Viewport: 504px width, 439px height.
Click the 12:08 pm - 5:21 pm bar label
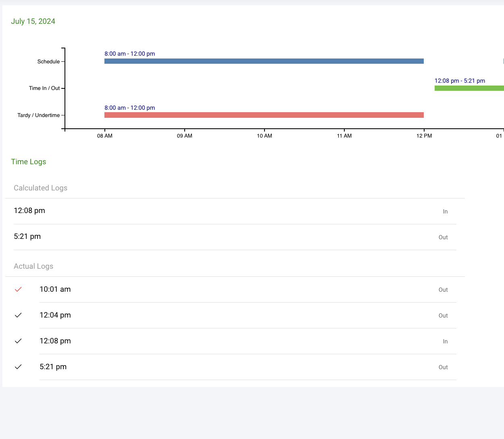(460, 81)
